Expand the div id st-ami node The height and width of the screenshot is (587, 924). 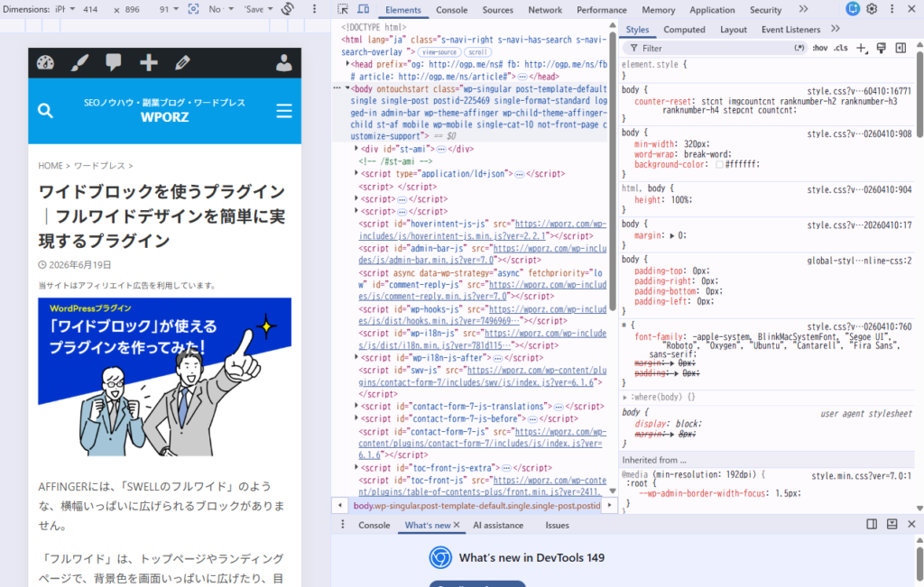click(x=356, y=149)
